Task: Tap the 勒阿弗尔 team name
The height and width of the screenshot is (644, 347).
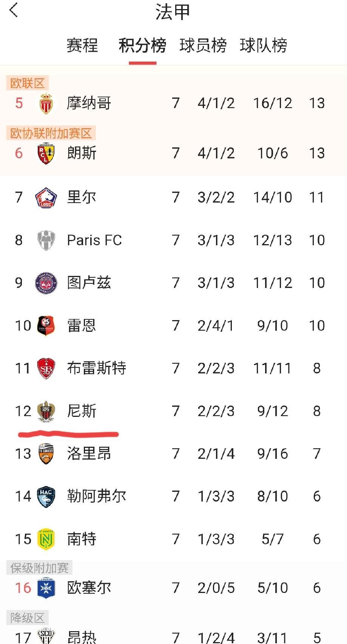Action: click(x=96, y=496)
